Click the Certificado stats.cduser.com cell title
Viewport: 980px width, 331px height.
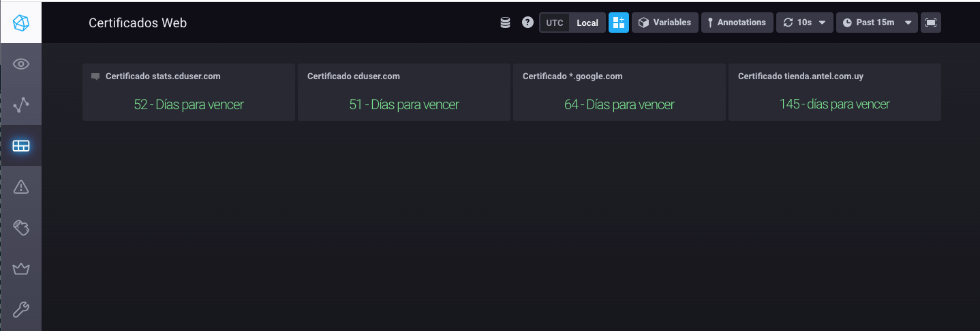coord(163,76)
